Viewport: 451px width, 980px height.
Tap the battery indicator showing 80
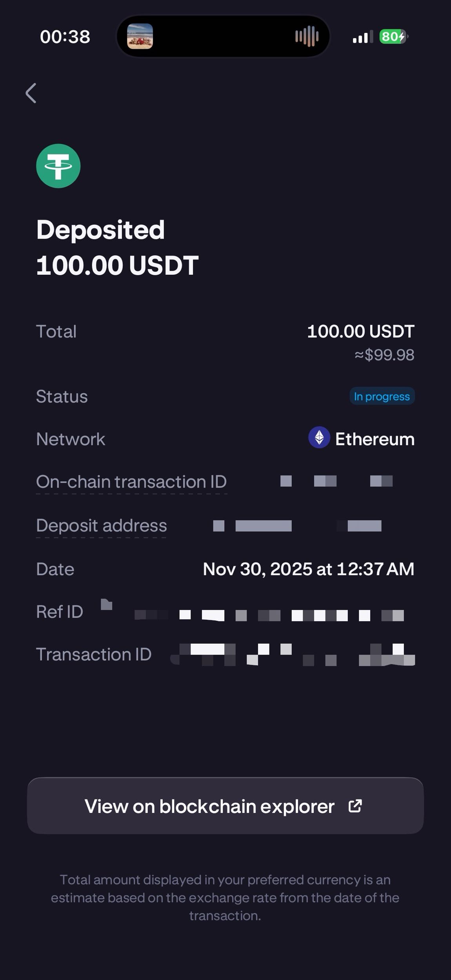click(x=393, y=37)
